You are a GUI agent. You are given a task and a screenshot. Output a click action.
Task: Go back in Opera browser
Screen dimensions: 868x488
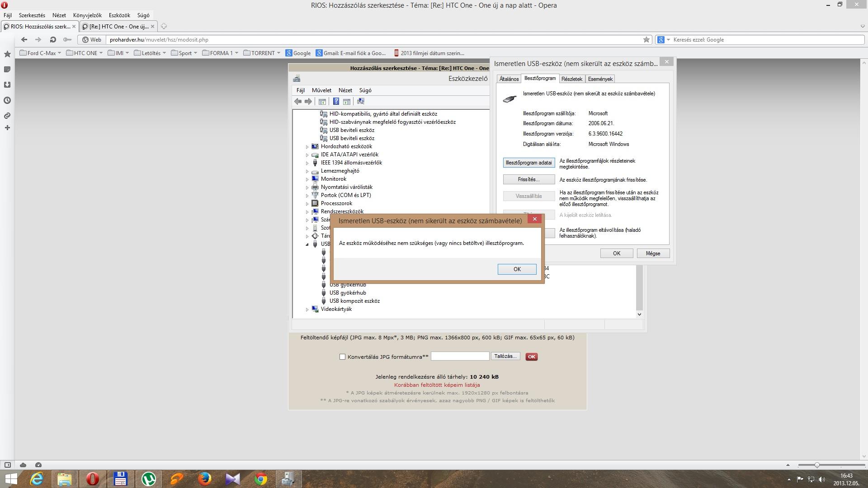24,40
